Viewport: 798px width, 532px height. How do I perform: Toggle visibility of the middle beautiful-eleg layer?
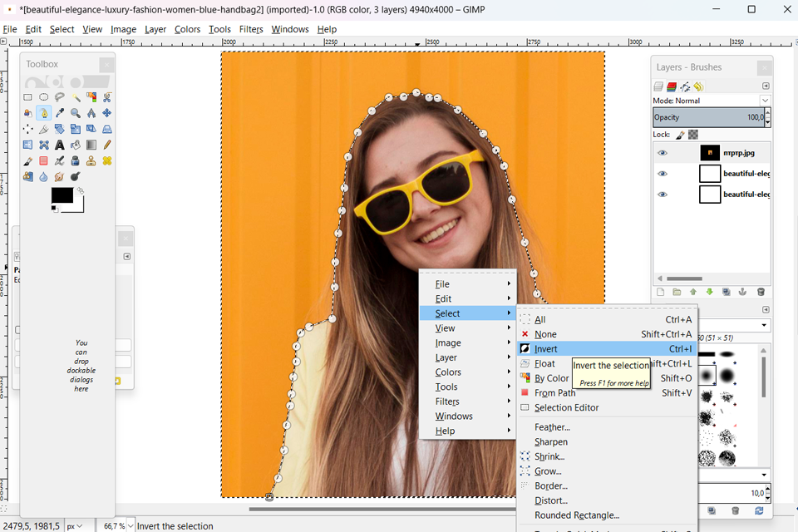(663, 174)
